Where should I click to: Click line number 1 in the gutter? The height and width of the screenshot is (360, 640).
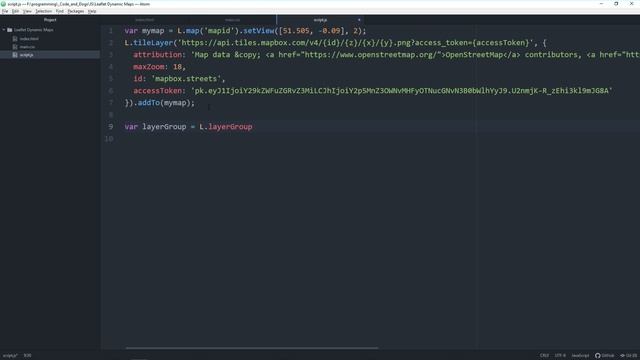(111, 31)
